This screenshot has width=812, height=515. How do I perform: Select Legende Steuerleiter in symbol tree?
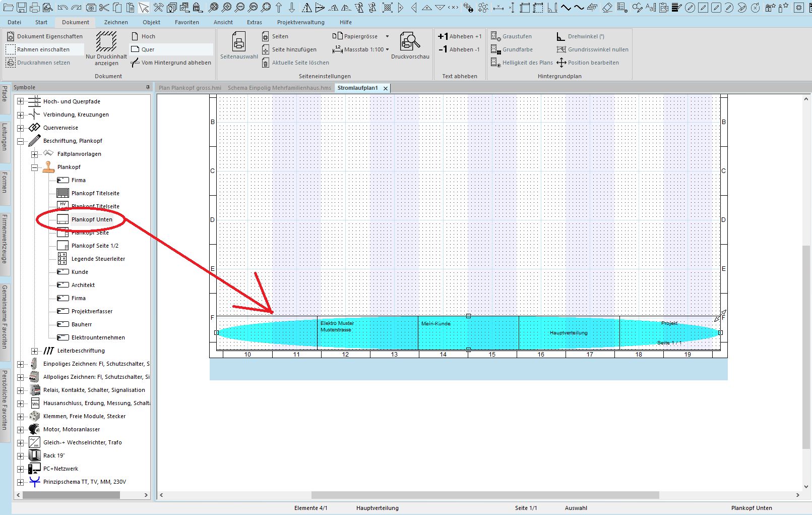pos(98,259)
